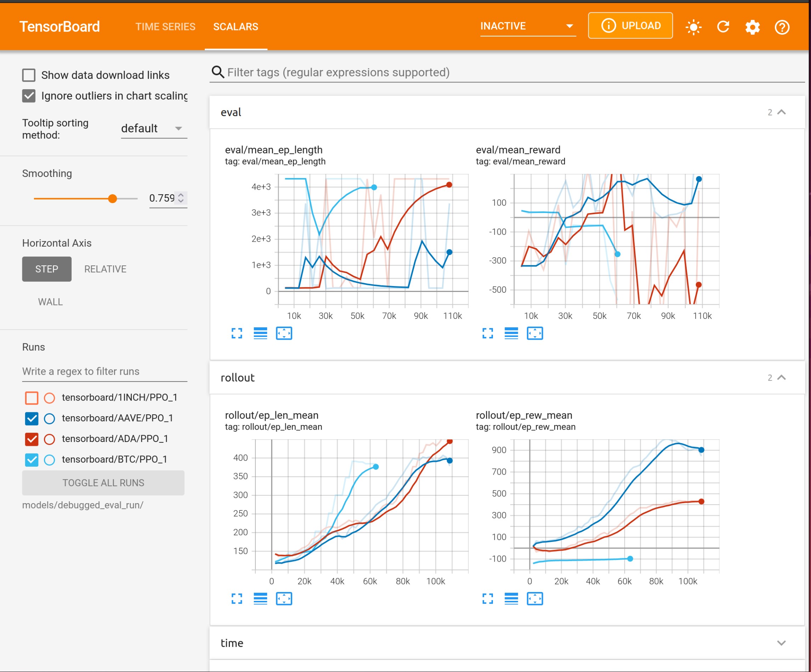Enable Show data download links checkbox
Image resolution: width=811 pixels, height=672 pixels.
[x=29, y=75]
